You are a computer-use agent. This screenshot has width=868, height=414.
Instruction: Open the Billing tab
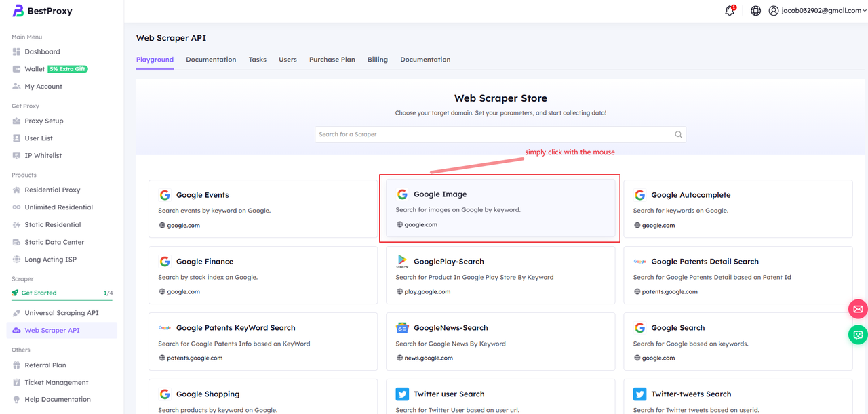click(x=378, y=60)
